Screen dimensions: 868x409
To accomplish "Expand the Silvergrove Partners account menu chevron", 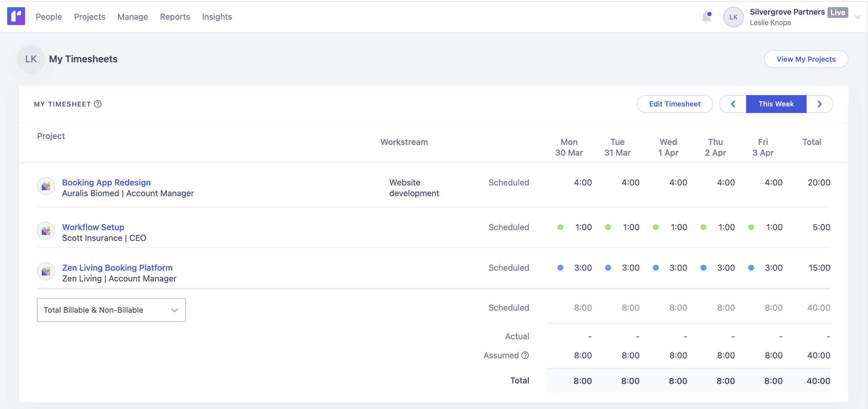I will click(x=858, y=17).
